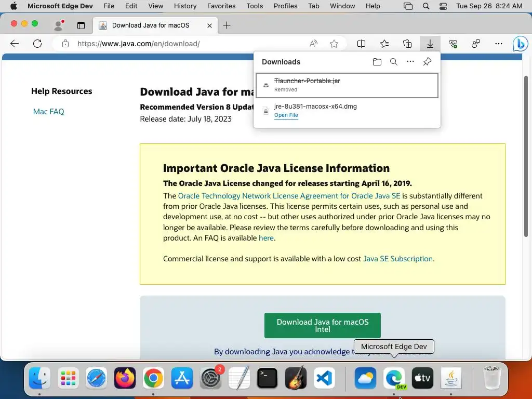
Task: Open Edge Settings and more menu
Action: (x=498, y=44)
